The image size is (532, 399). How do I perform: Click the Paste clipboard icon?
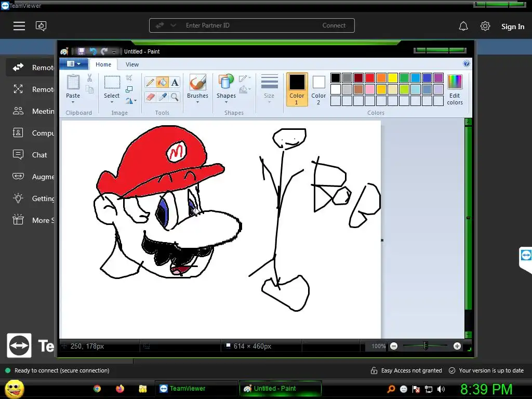pos(73,83)
